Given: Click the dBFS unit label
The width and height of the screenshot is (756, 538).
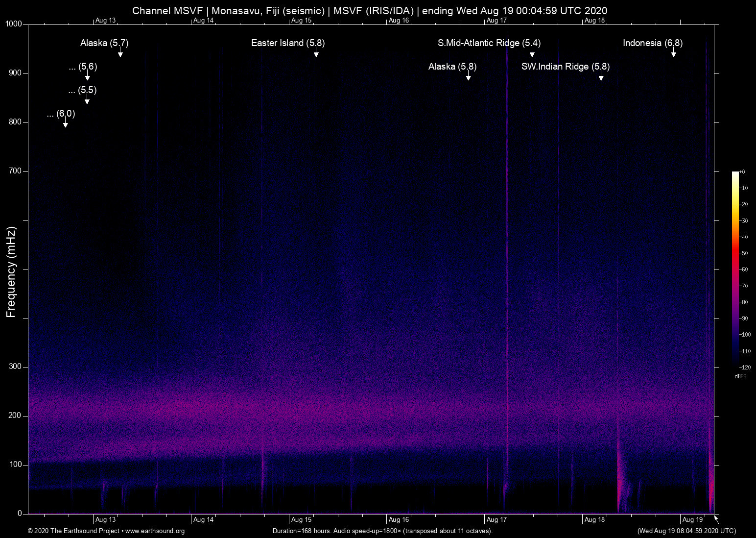Looking at the screenshot, I should coord(740,376).
